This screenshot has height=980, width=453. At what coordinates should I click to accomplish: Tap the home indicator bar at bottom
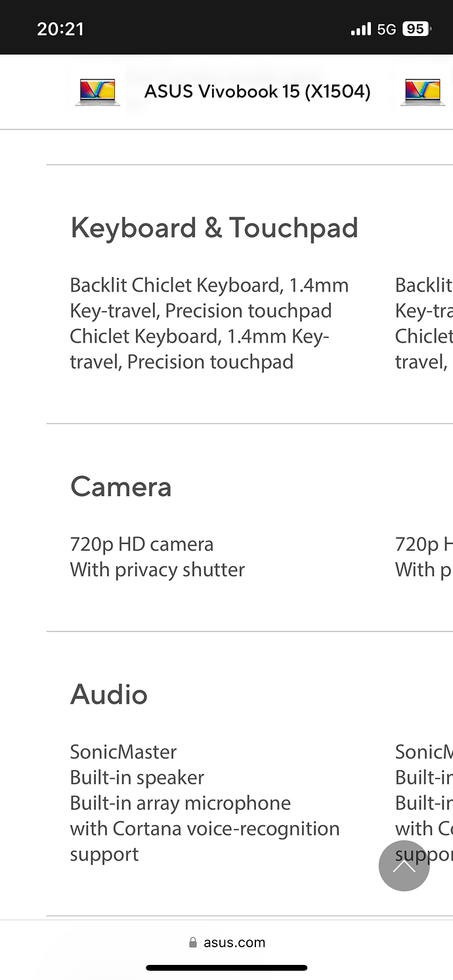point(226,968)
